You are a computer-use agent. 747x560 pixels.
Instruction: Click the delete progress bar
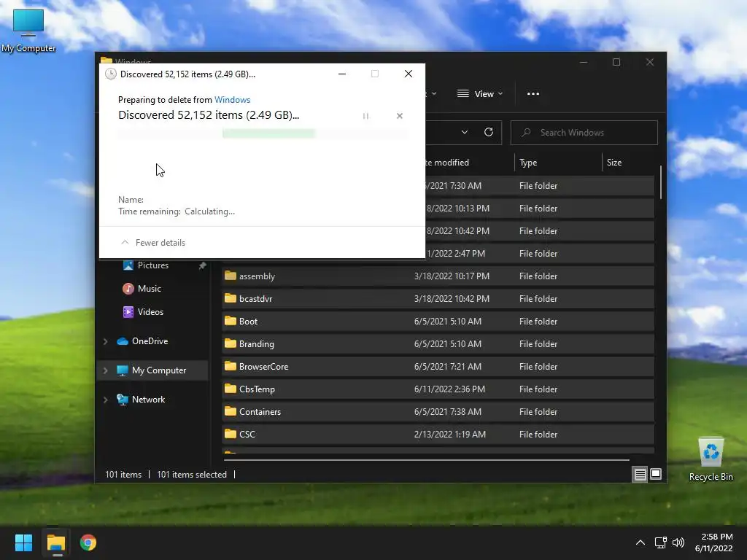[263, 133]
